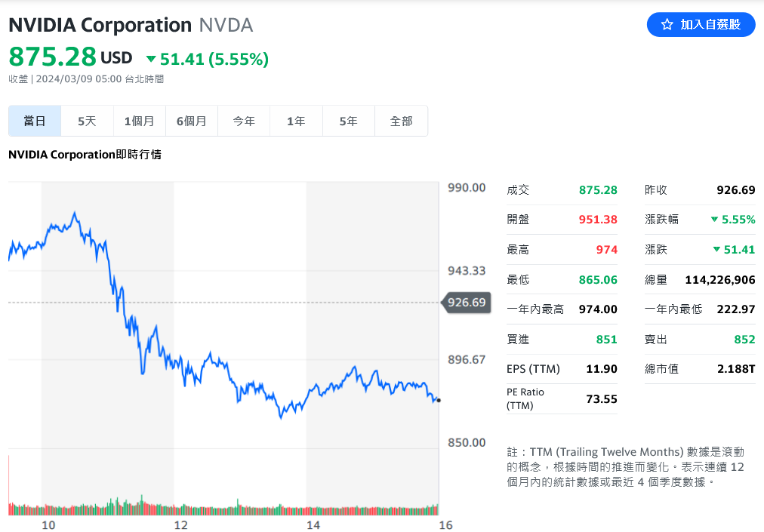Click the star icon in watchlist button
The width and height of the screenshot is (764, 532).
pyautogui.click(x=667, y=24)
